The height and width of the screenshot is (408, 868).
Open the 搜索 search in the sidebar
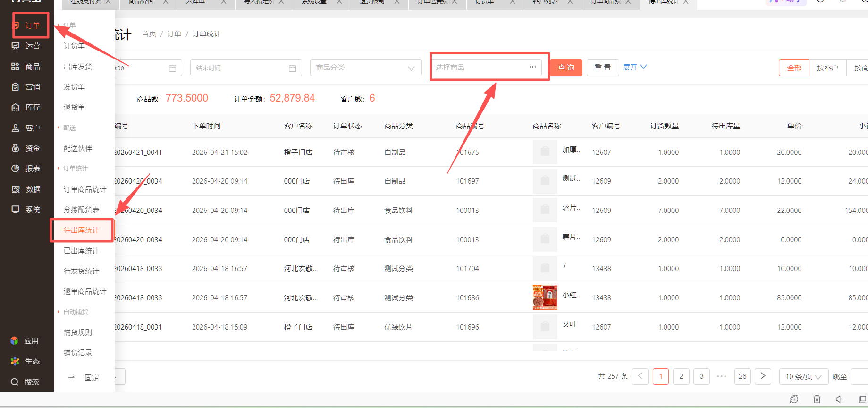coord(25,382)
